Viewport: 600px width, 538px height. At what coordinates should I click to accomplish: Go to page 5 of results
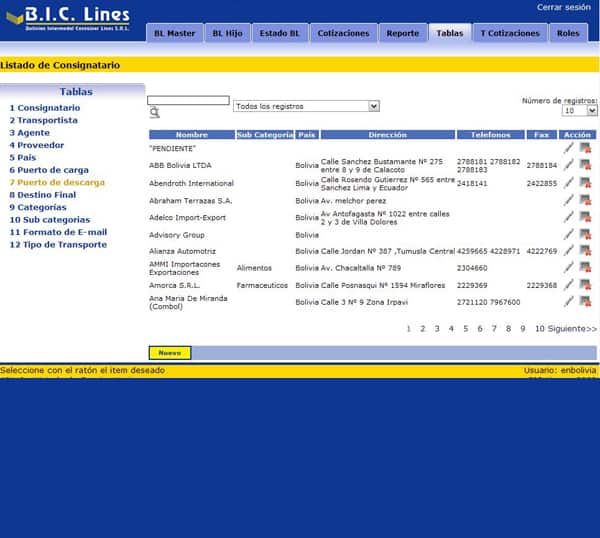[466, 329]
